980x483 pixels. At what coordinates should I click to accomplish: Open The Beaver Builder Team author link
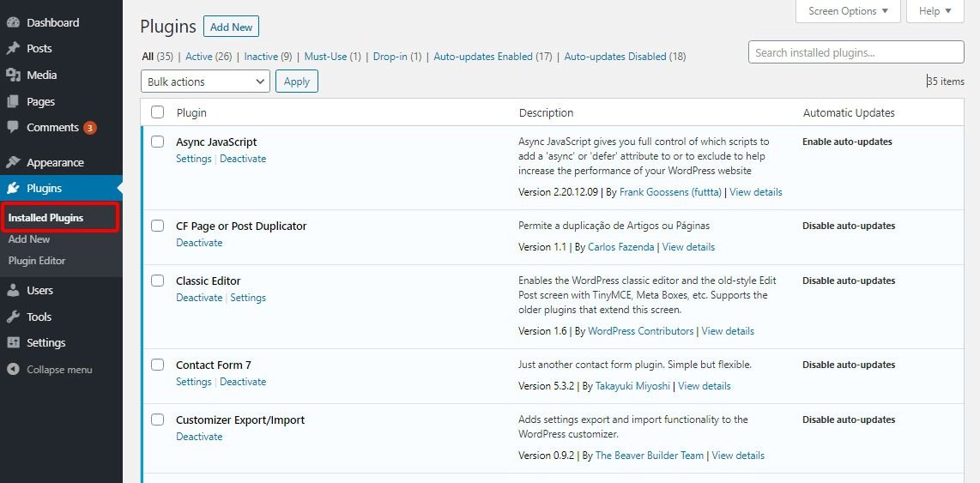[x=650, y=456]
